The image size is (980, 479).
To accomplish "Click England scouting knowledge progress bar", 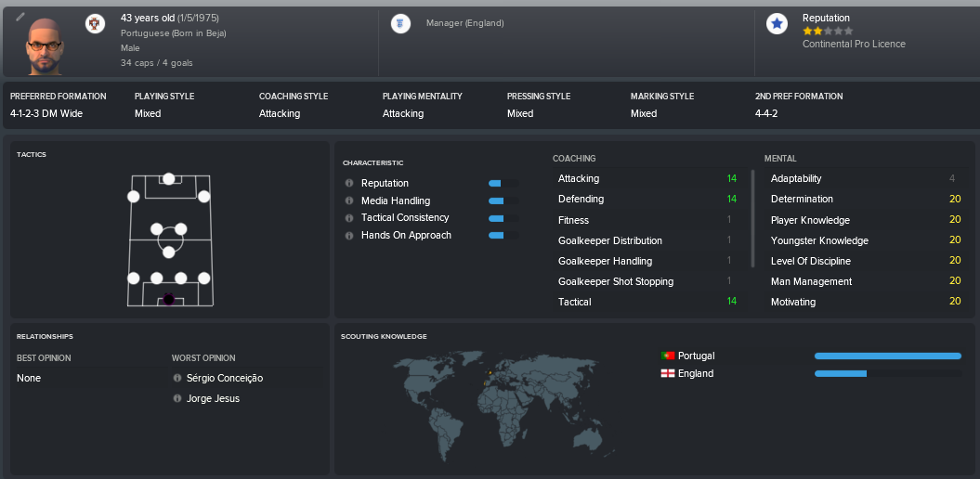I will pyautogui.click(x=887, y=373).
